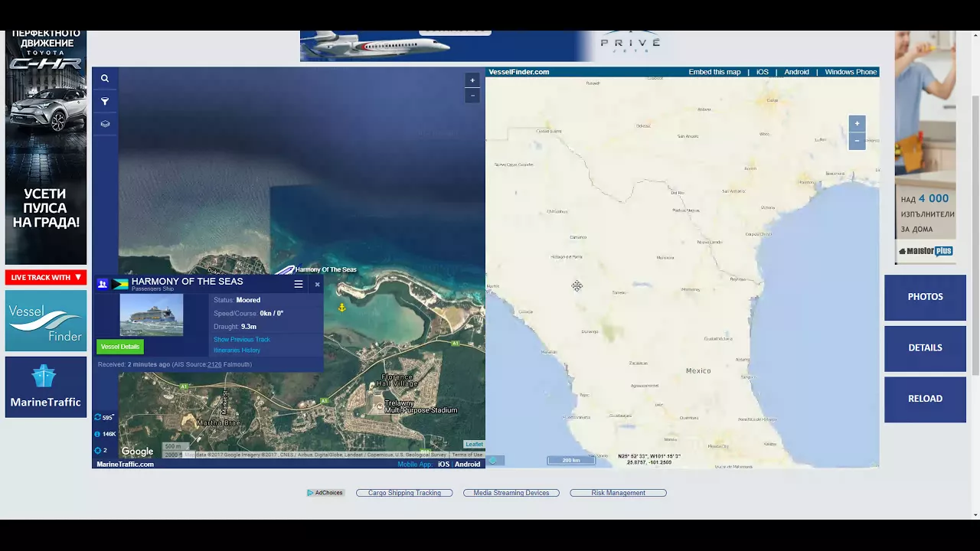Click 'Mexico' label on VesselFinder map
Image resolution: width=980 pixels, height=551 pixels.
tap(698, 370)
